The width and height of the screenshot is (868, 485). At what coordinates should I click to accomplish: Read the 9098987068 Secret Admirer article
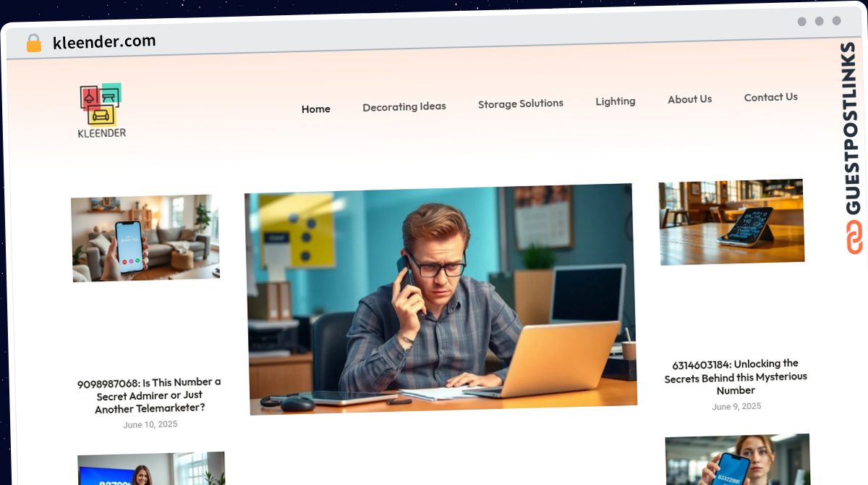pos(150,395)
